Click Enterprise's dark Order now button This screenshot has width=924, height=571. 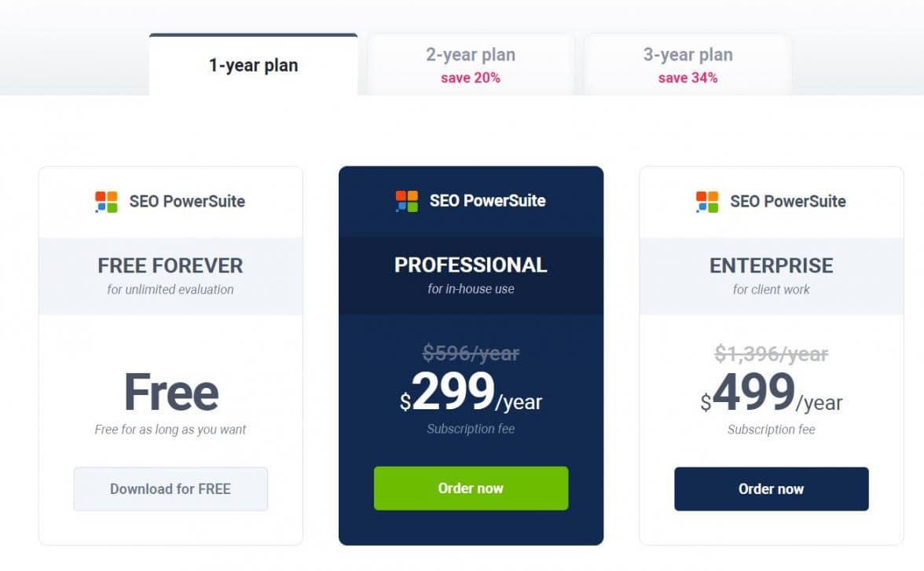pyautogui.click(x=771, y=489)
